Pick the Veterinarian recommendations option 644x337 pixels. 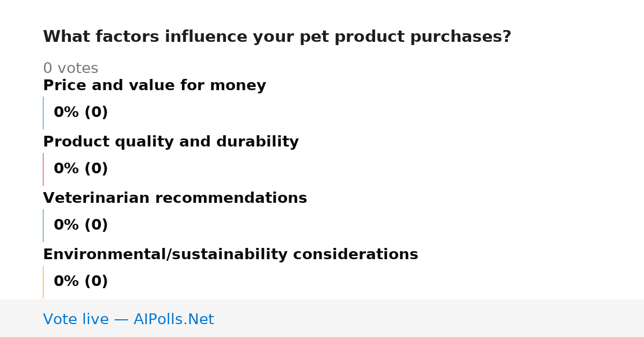click(175, 198)
